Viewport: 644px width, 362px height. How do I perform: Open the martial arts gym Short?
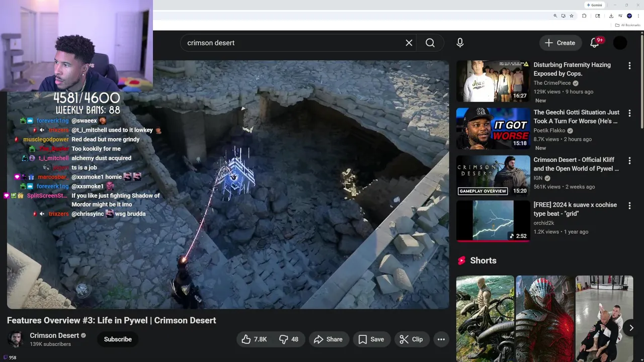coord(604,318)
